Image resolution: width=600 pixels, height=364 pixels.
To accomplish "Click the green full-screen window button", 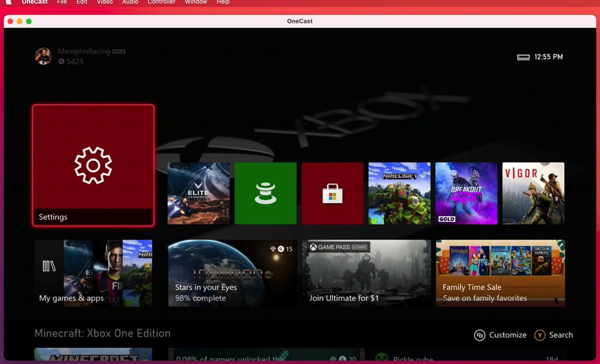I will [x=29, y=21].
